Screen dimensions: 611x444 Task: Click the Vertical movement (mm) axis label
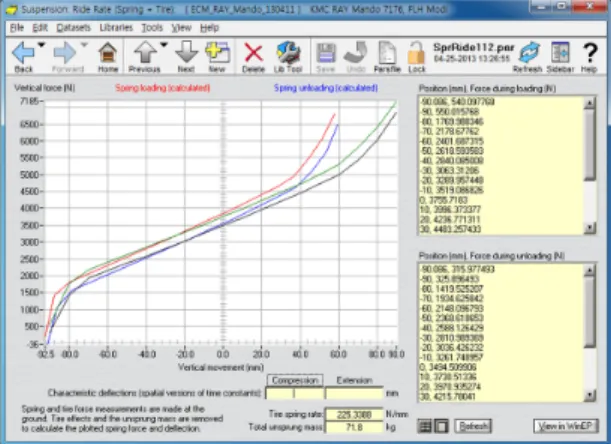point(221,368)
